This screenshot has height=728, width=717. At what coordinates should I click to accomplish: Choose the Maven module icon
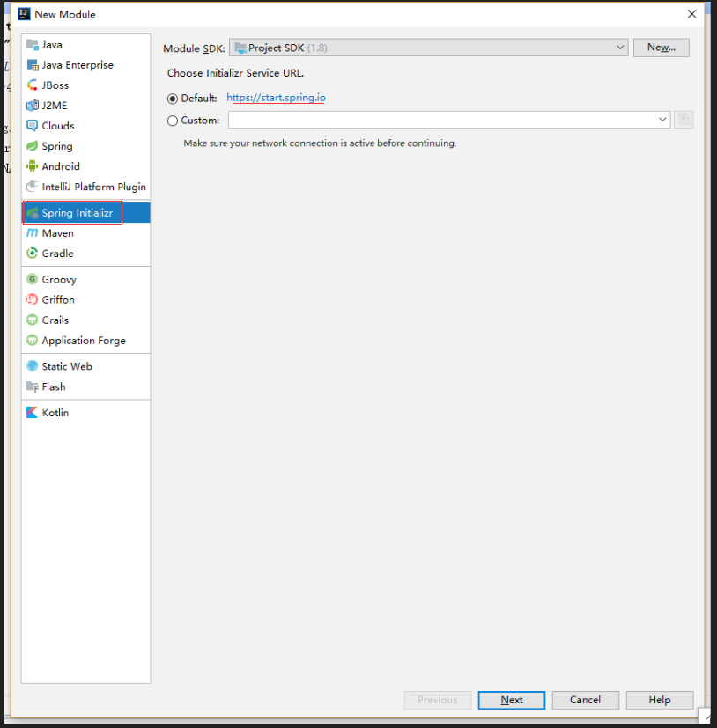pos(32,233)
